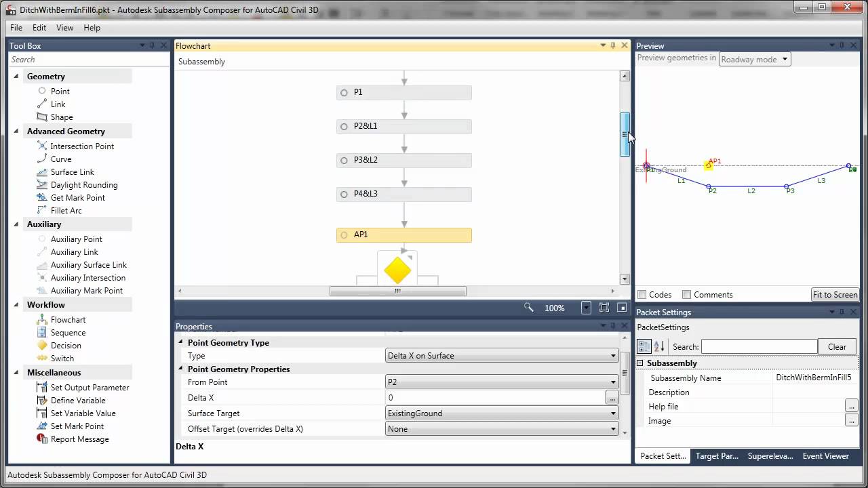Screen dimensions: 868x488
Task: Pick the Auxiliary Intersection tool
Action: point(81,277)
